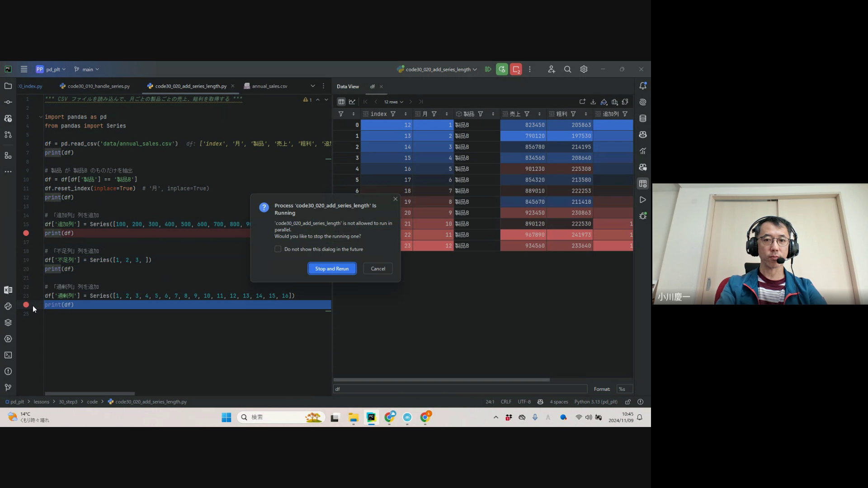The height and width of the screenshot is (488, 868).
Task: Click the green Debug rerun icon
Action: point(502,69)
